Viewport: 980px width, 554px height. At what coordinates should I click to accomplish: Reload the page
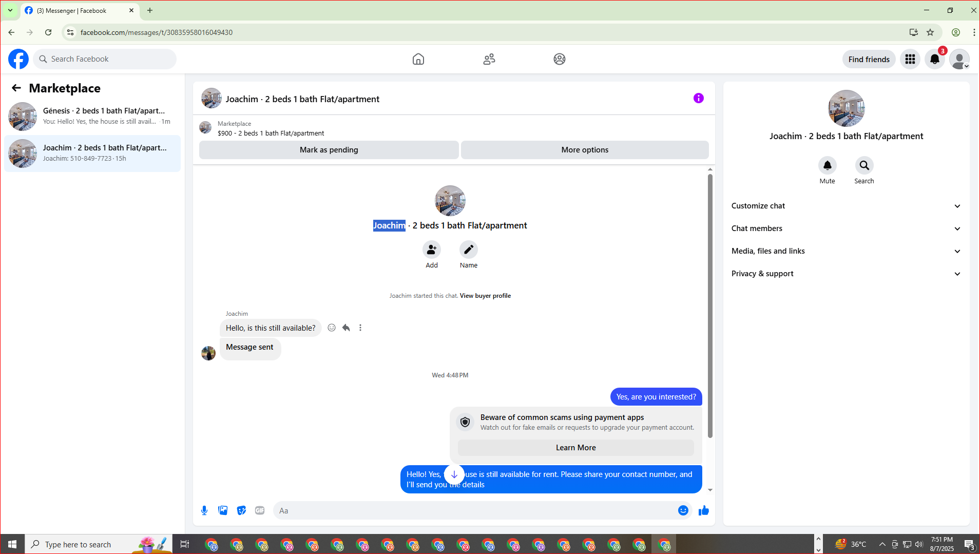click(x=48, y=32)
